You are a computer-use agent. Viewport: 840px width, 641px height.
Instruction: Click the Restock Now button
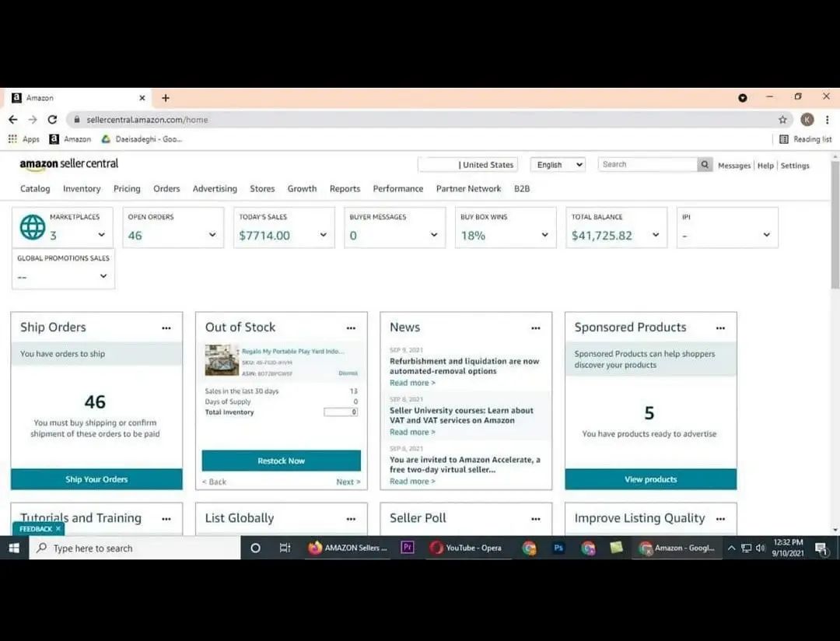point(282,461)
